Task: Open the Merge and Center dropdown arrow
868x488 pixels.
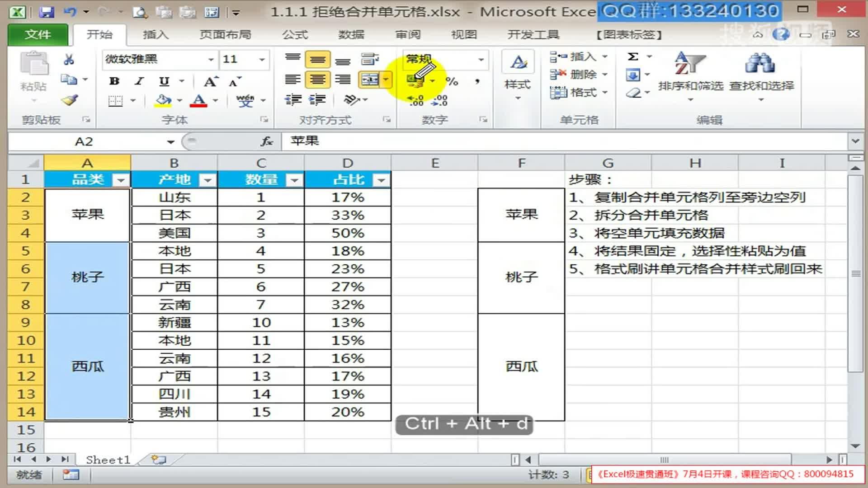Action: (x=386, y=80)
